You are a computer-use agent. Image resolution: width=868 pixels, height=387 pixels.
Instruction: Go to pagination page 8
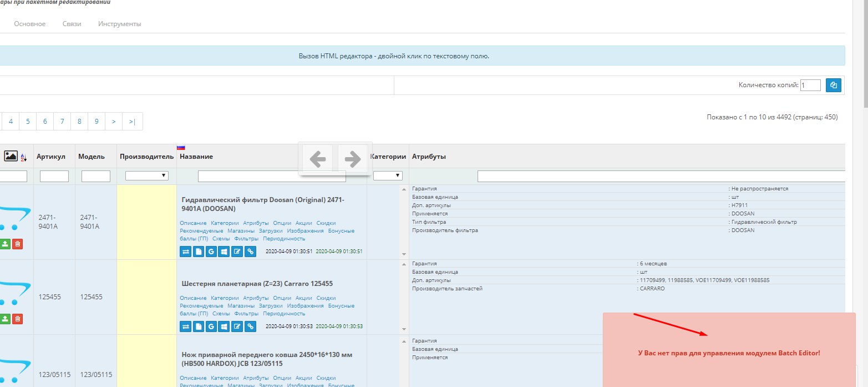[79, 121]
